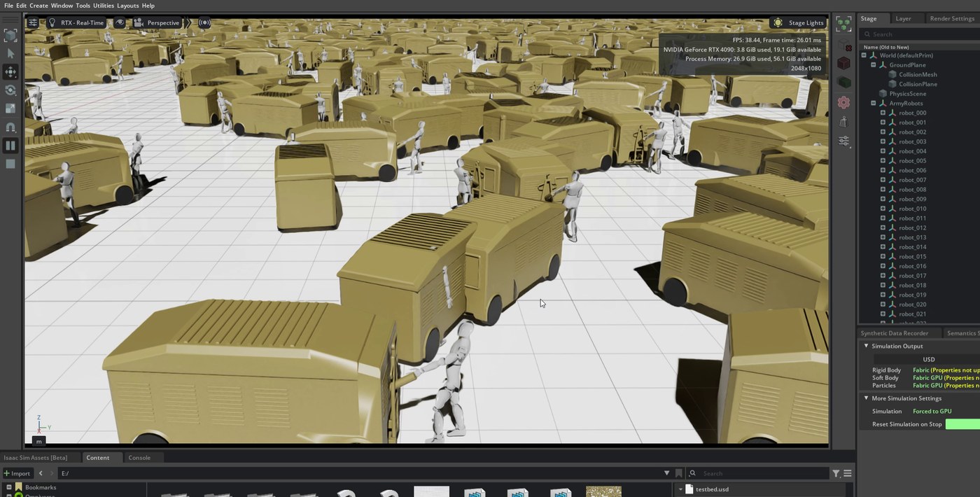This screenshot has height=497, width=980.
Task: Open the Tools menu
Action: pos(83,6)
